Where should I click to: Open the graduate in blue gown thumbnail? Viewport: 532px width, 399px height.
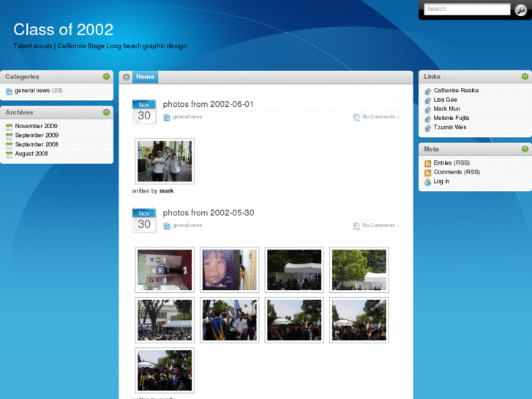[x=229, y=320]
